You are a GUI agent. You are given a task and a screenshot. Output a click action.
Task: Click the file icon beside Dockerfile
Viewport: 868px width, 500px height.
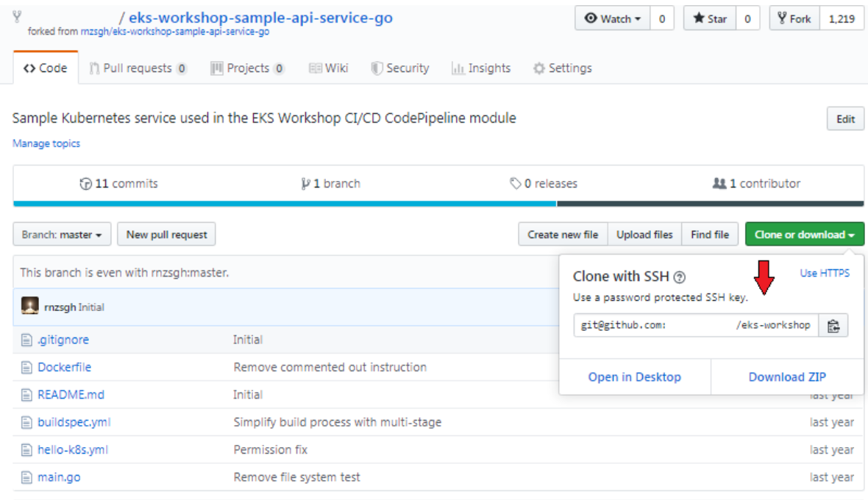point(26,367)
